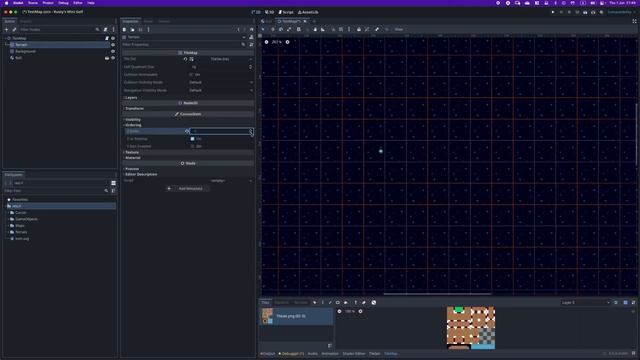This screenshot has height=360, width=640.
Task: Switch to the 3D workspace
Action: tap(269, 12)
